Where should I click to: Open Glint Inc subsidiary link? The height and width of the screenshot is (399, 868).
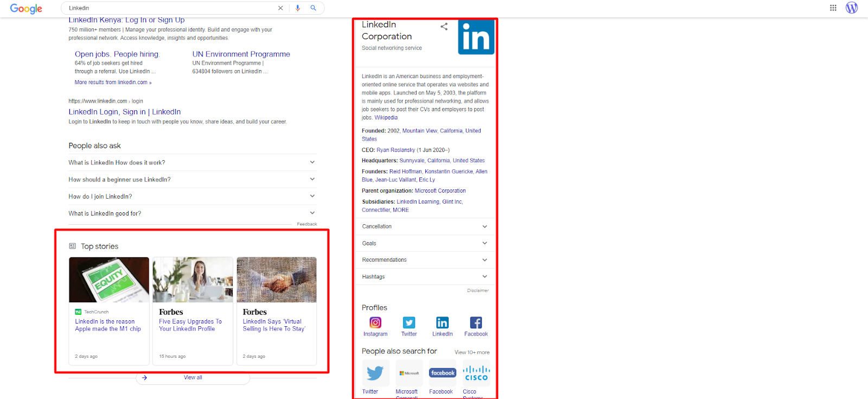[452, 202]
